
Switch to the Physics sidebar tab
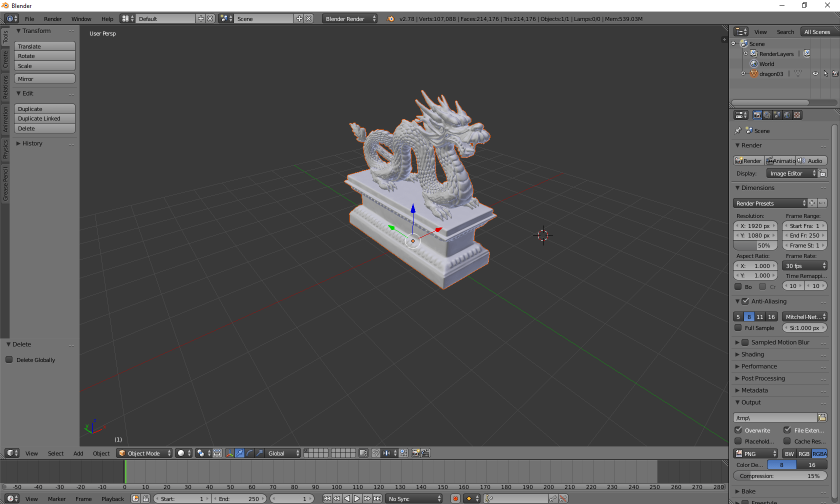click(x=5, y=149)
